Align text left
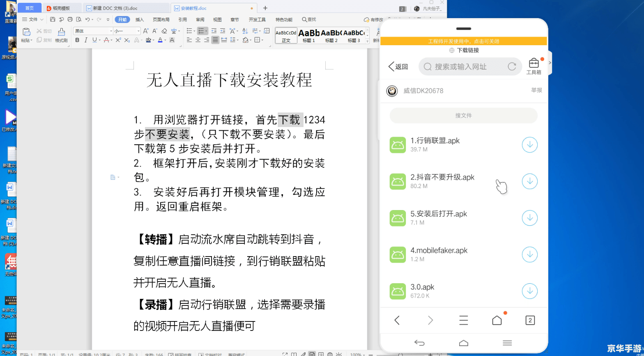The height and width of the screenshot is (356, 644). (189, 40)
